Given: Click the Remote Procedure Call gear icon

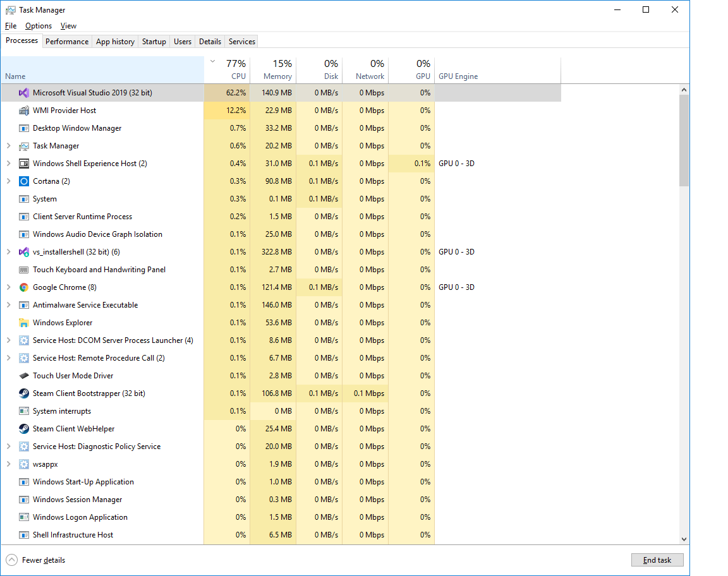Looking at the screenshot, I should click(x=23, y=358).
